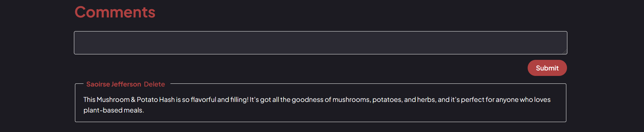Click the word "anyone" in the comment

tap(507, 100)
